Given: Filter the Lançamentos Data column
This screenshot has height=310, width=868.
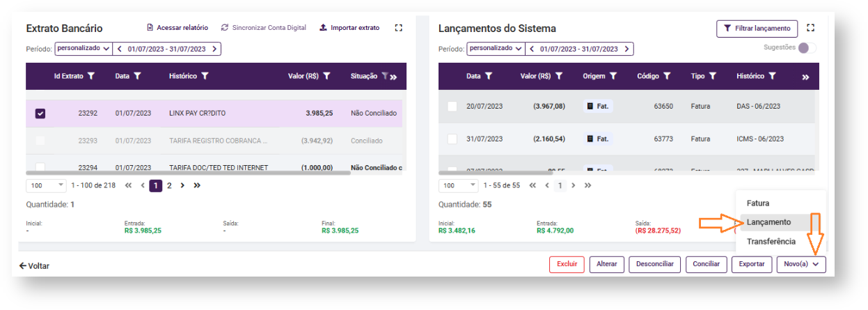Looking at the screenshot, I should click(489, 76).
